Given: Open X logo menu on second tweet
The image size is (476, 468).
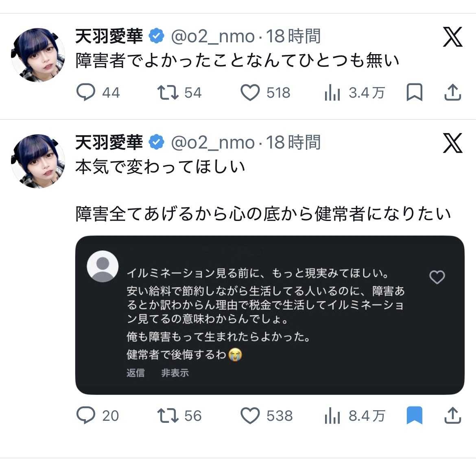Looking at the screenshot, I should point(452,143).
